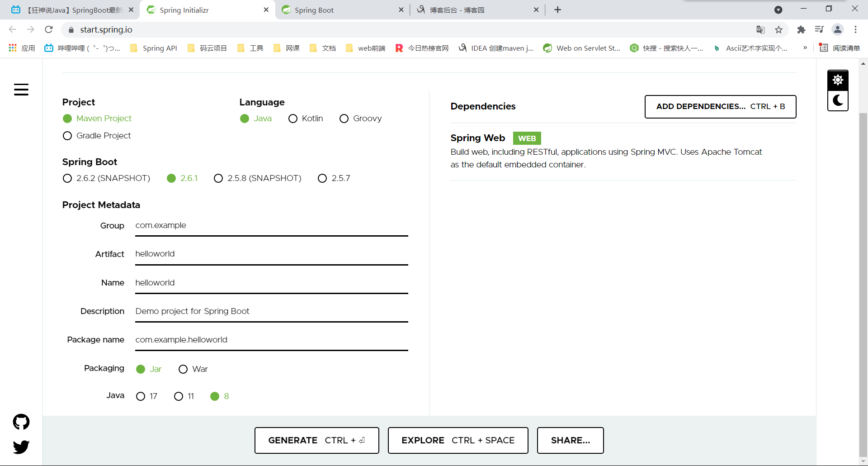Image resolution: width=868 pixels, height=466 pixels.
Task: Select Spring Boot version 2.5.7
Action: pyautogui.click(x=334, y=178)
